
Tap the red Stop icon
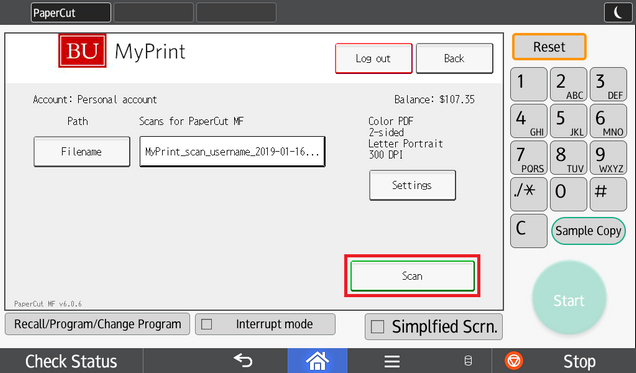(x=514, y=360)
